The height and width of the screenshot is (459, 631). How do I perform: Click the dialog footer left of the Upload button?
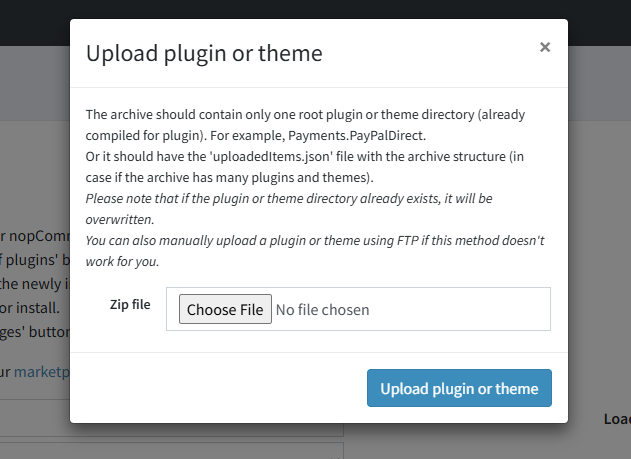(x=220, y=388)
